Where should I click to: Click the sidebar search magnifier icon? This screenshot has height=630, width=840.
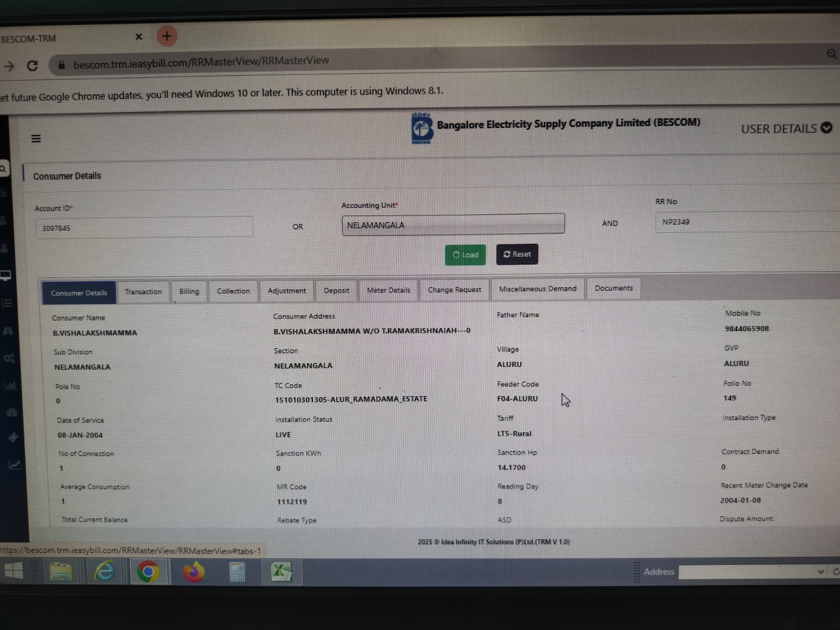3,169
